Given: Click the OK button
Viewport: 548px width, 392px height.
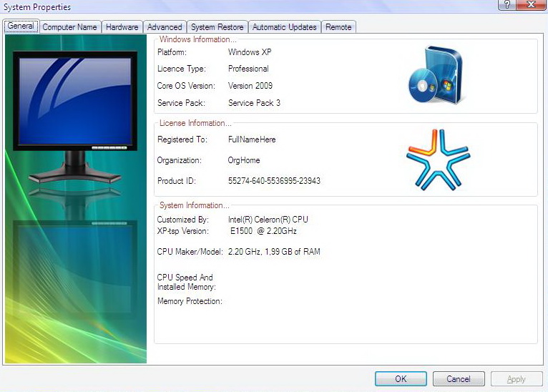Looking at the screenshot, I should pyautogui.click(x=401, y=378).
